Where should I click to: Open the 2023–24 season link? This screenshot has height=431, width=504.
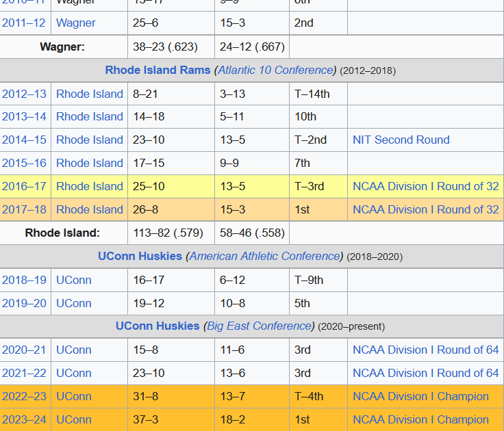(x=24, y=419)
